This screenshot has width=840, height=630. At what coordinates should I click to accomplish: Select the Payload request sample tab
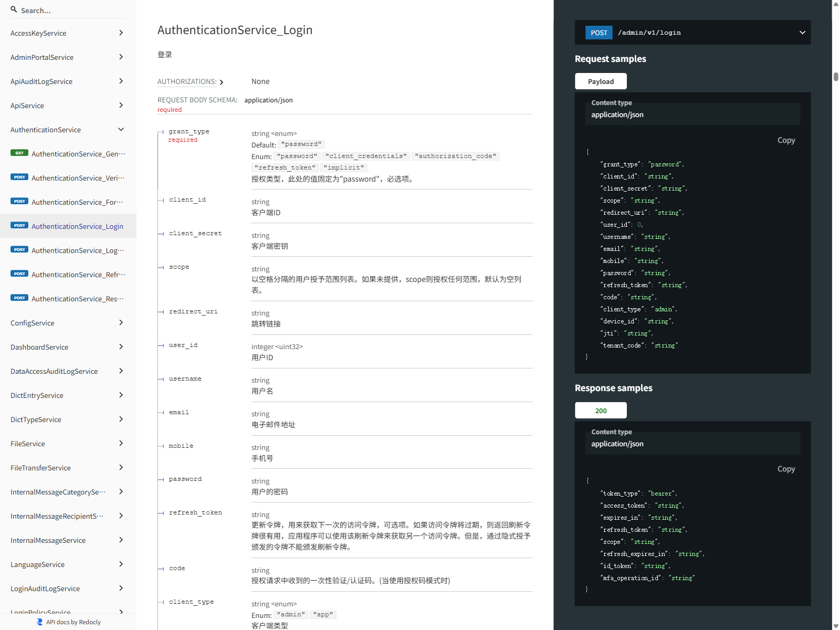(x=601, y=81)
